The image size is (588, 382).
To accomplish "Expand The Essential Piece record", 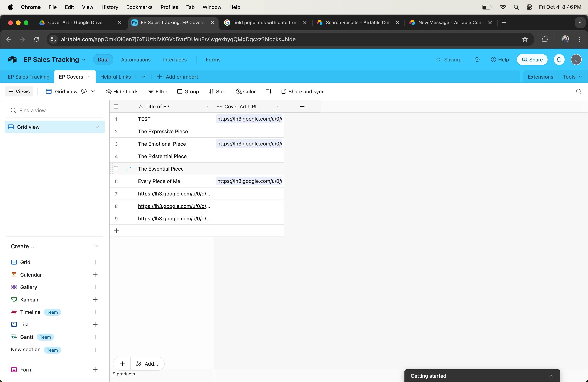I will (x=129, y=169).
